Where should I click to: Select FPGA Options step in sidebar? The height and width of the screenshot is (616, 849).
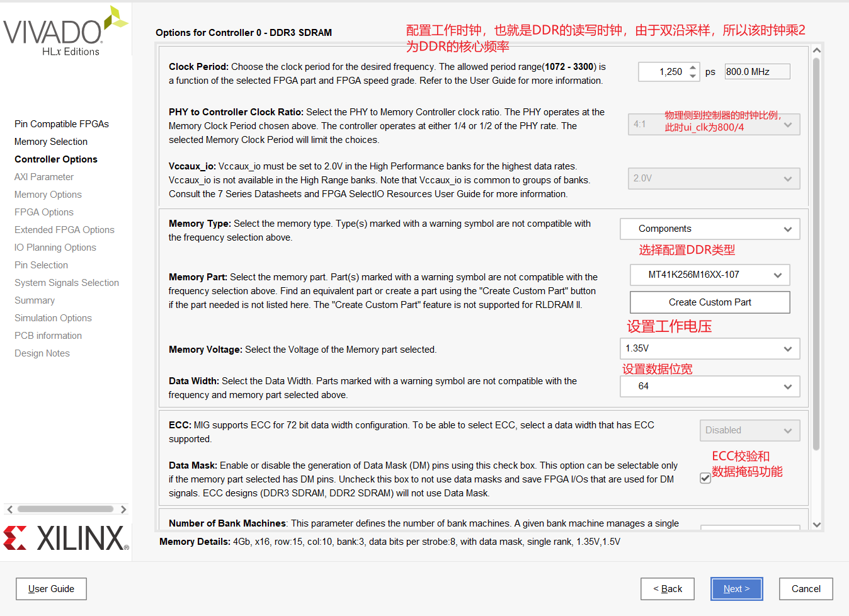point(44,212)
